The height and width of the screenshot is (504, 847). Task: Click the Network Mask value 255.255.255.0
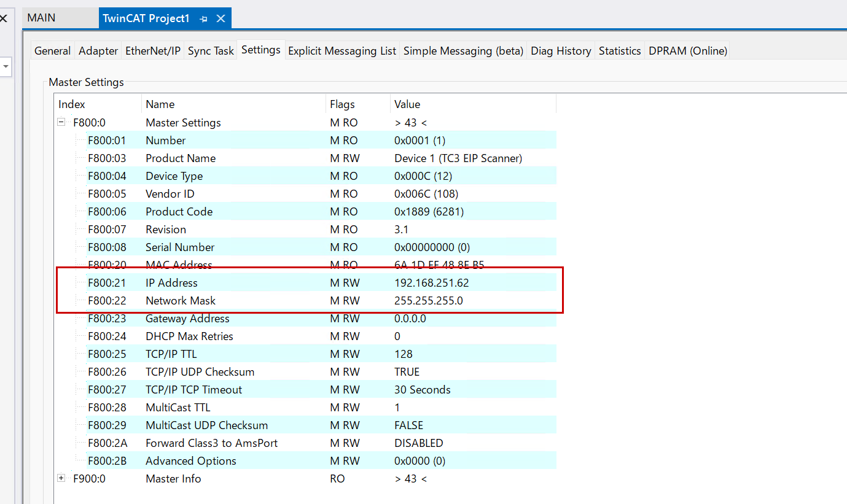pos(428,301)
